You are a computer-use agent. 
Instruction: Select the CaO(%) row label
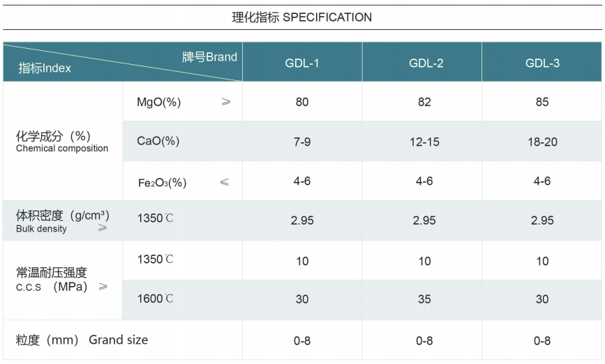pos(158,142)
